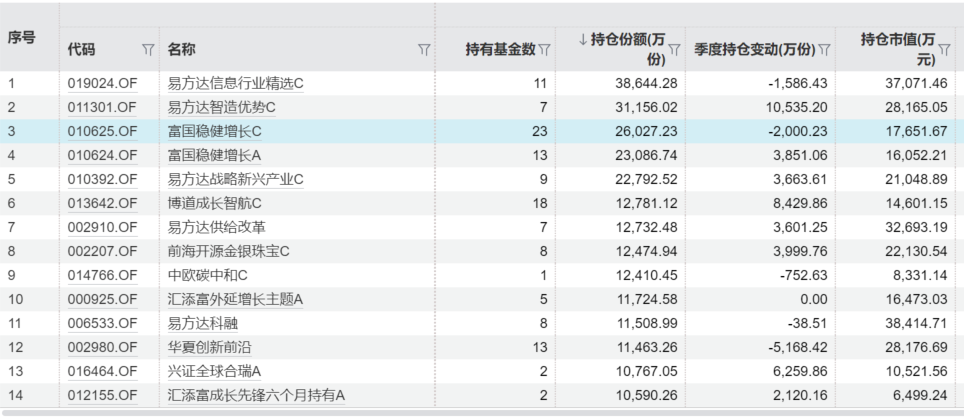Click filter icon beside 持仓市值 header
964x417 pixels.
point(944,49)
